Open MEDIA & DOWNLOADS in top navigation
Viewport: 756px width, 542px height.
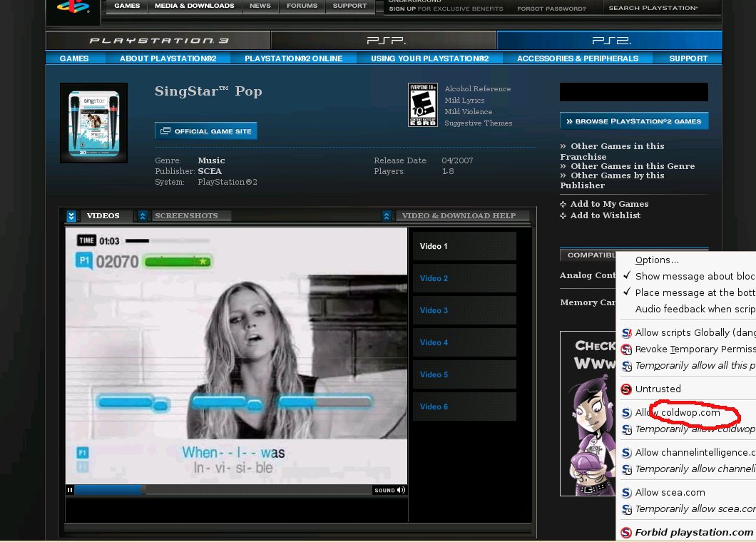coord(194,6)
